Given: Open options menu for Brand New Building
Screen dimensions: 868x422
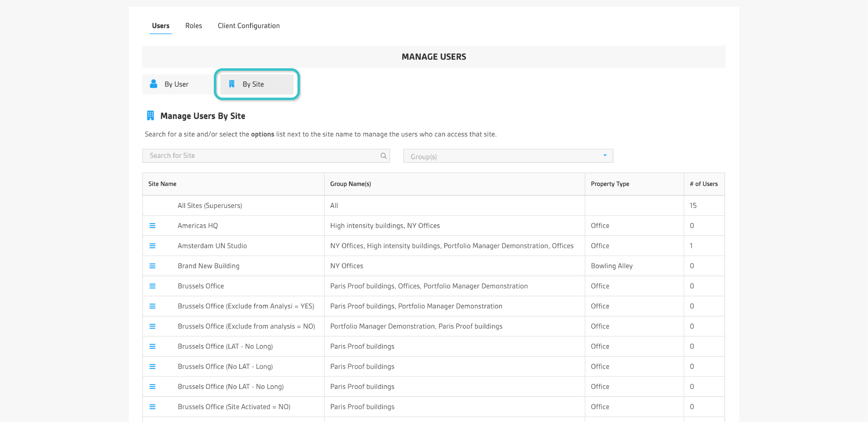Looking at the screenshot, I should (x=152, y=266).
